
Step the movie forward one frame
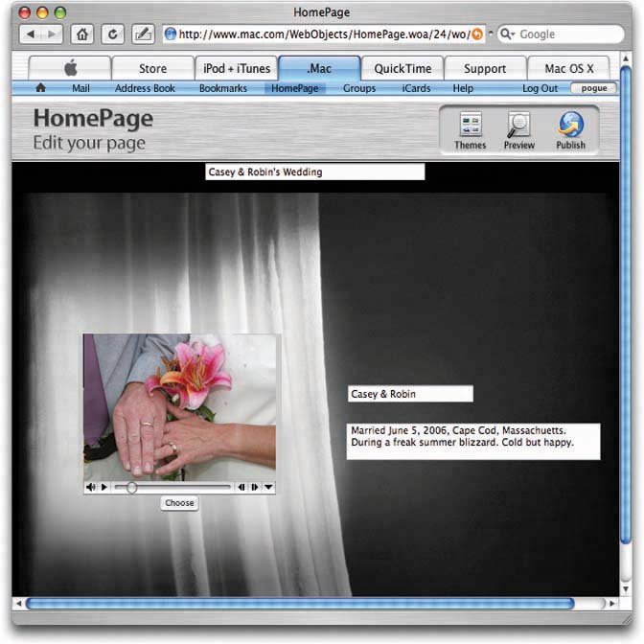coord(255,487)
